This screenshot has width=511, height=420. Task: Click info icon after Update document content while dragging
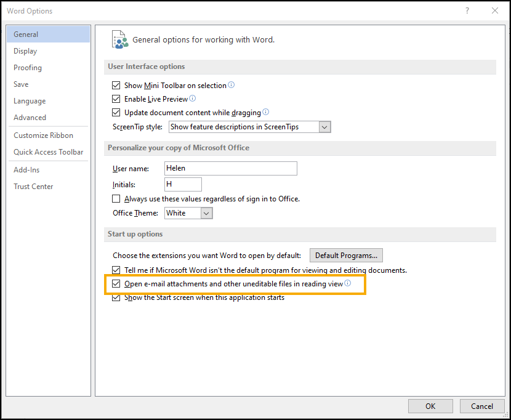pyautogui.click(x=266, y=113)
